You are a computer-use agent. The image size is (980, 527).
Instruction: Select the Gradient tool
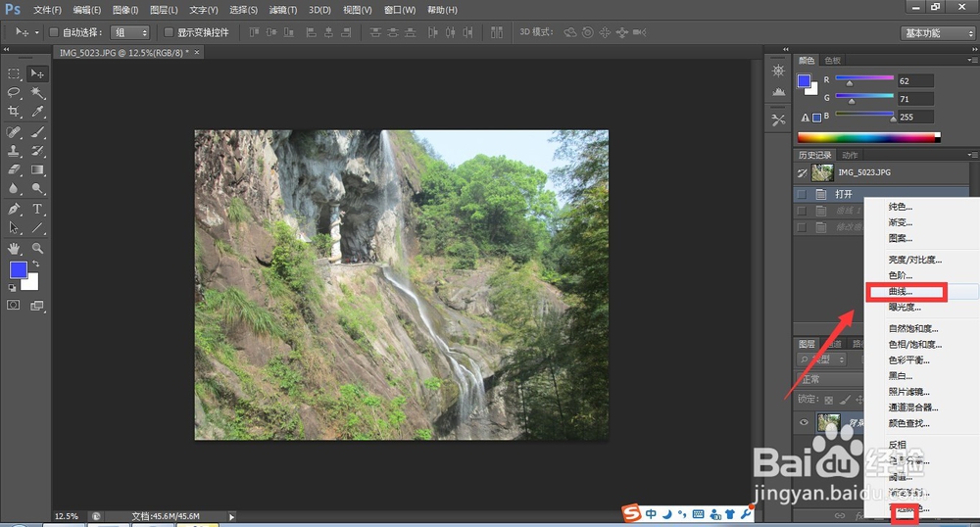(x=37, y=169)
